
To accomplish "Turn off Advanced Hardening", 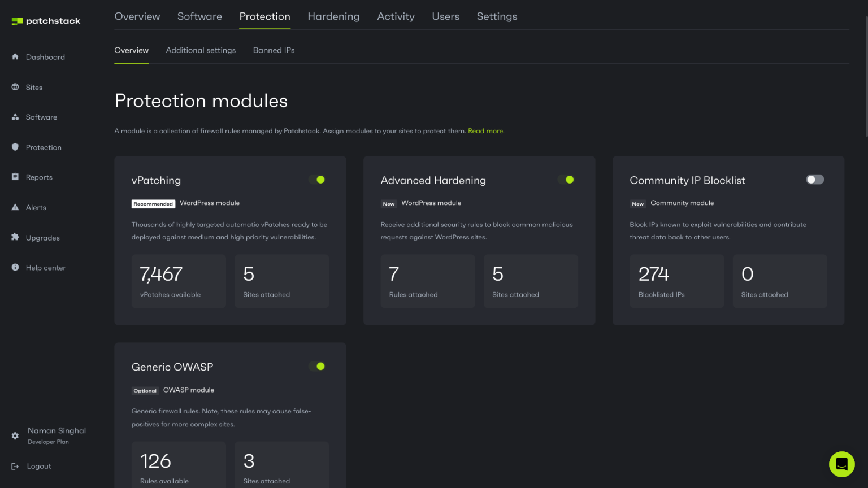I will coord(567,179).
